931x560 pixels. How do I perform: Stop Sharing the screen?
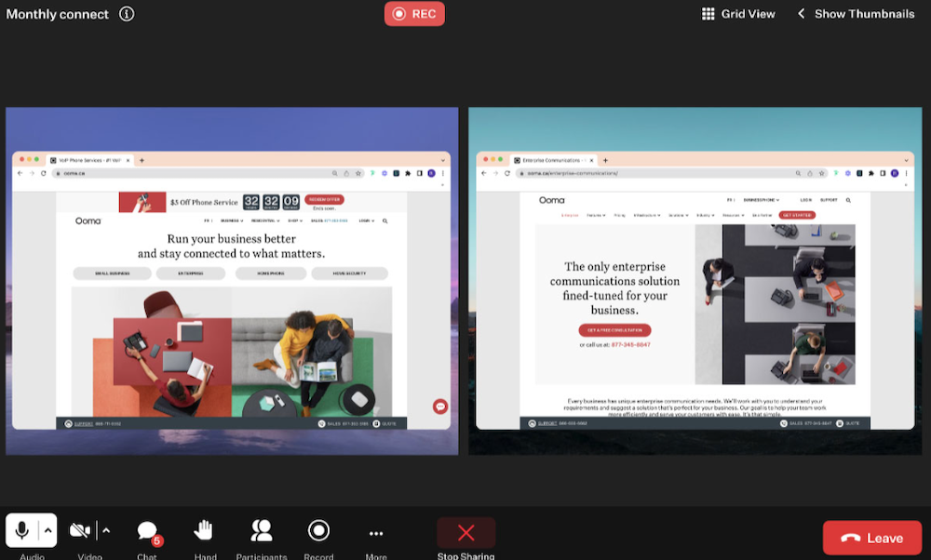[466, 533]
